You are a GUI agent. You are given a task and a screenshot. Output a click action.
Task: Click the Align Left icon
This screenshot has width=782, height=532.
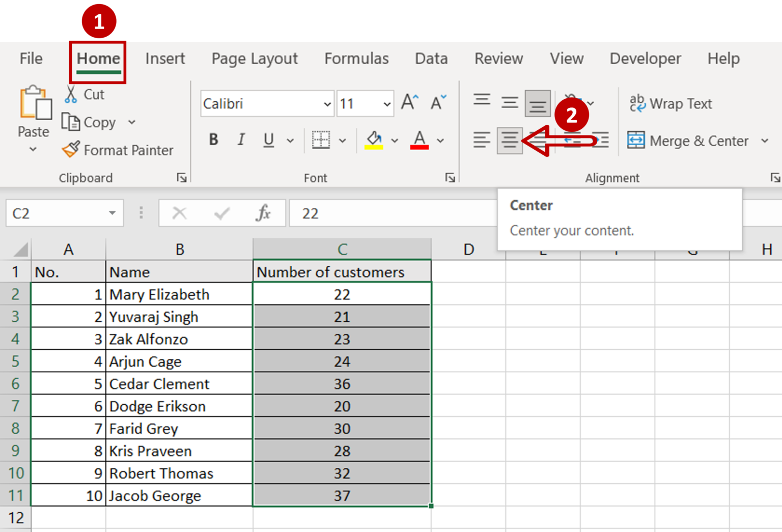(482, 140)
